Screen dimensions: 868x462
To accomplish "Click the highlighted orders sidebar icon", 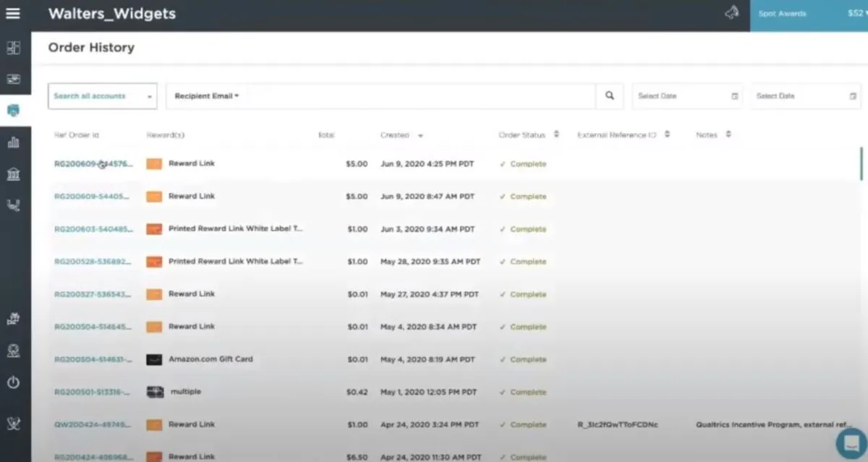I will coord(13,111).
